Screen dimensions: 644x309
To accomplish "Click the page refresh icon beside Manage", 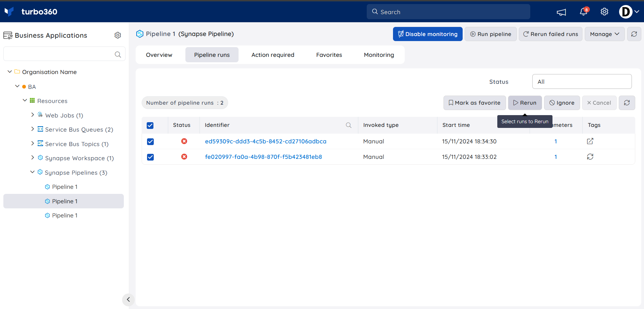I will click(x=634, y=34).
